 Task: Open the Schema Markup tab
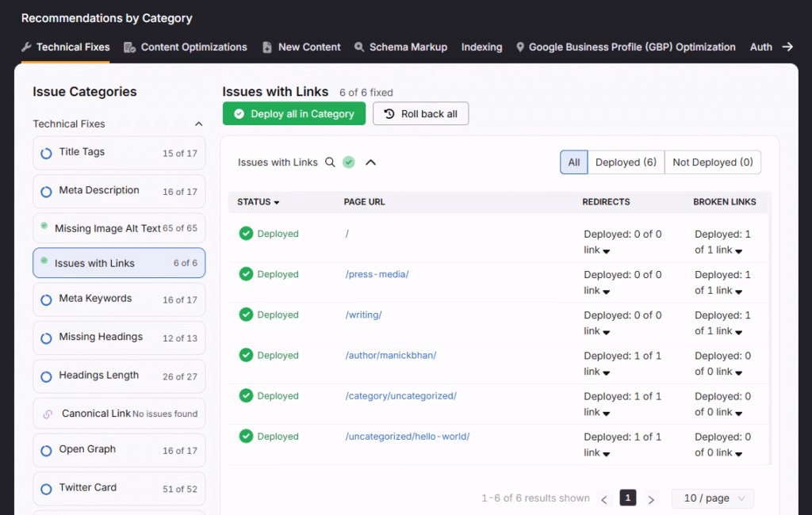tap(400, 48)
